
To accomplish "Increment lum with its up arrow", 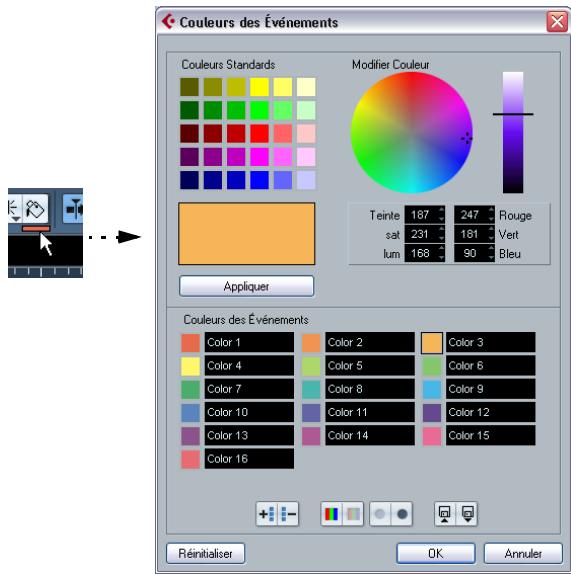I will 441,249.
